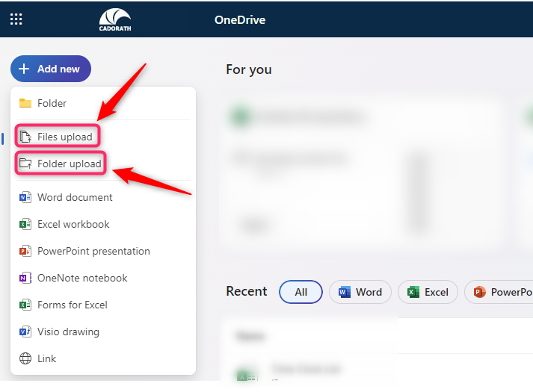
Task: Click the Cadorath logo
Action: (x=115, y=19)
